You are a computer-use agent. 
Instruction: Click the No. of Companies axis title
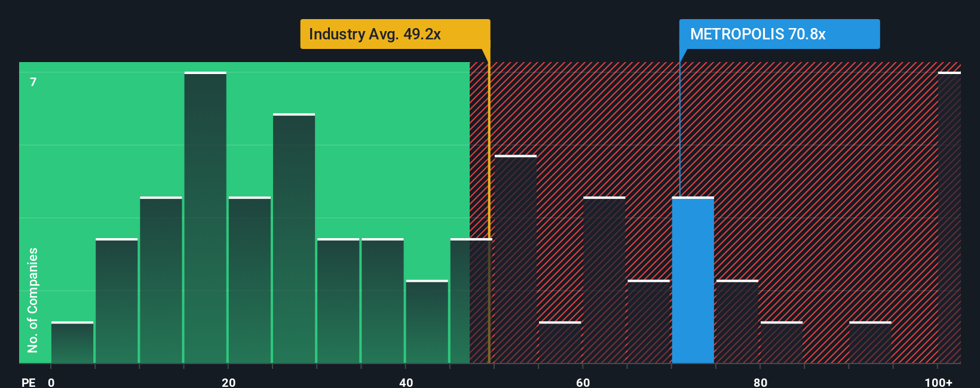click(33, 300)
